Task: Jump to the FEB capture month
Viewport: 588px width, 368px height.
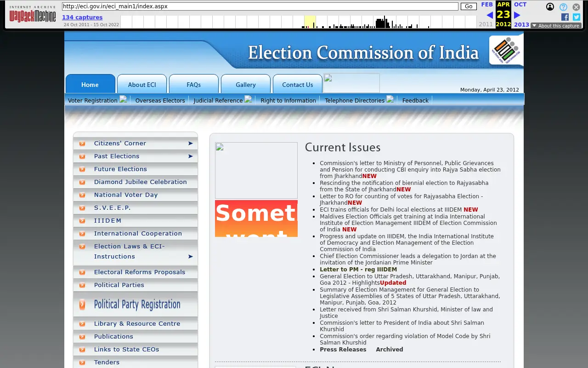Action: [x=487, y=5]
